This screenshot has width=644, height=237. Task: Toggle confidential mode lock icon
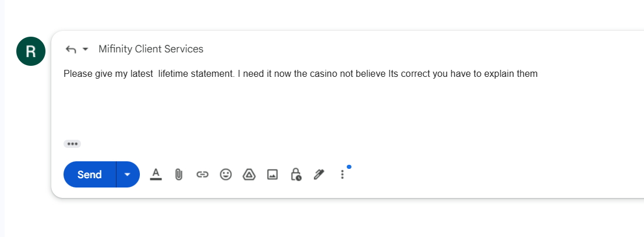(x=295, y=174)
